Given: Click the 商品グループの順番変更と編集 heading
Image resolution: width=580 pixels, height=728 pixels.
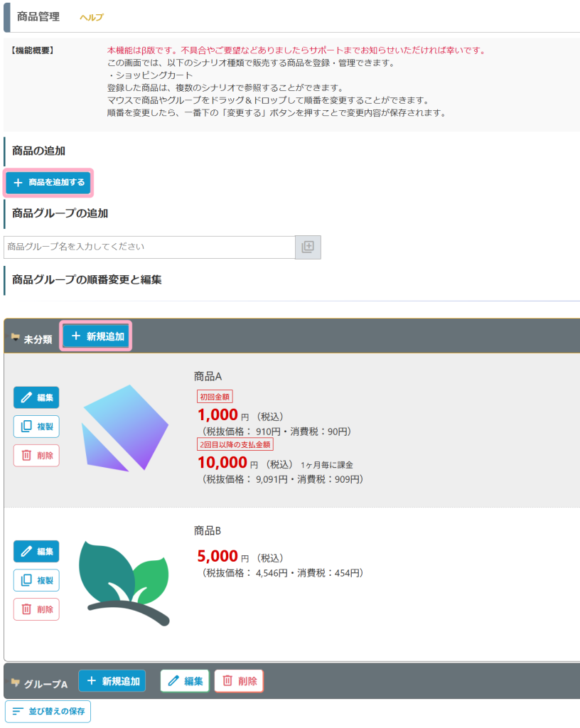Looking at the screenshot, I should 87,279.
